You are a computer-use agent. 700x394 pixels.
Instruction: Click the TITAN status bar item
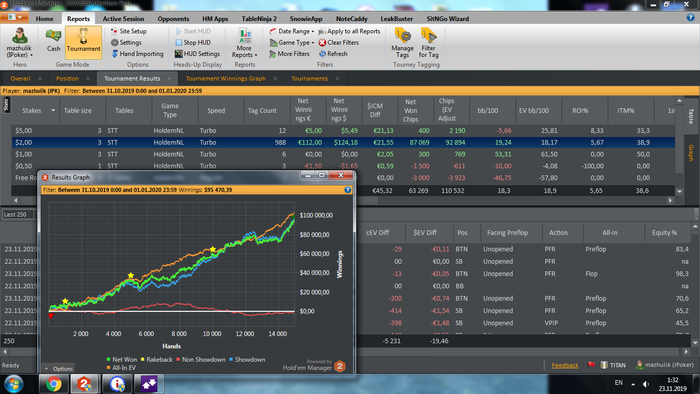click(613, 365)
